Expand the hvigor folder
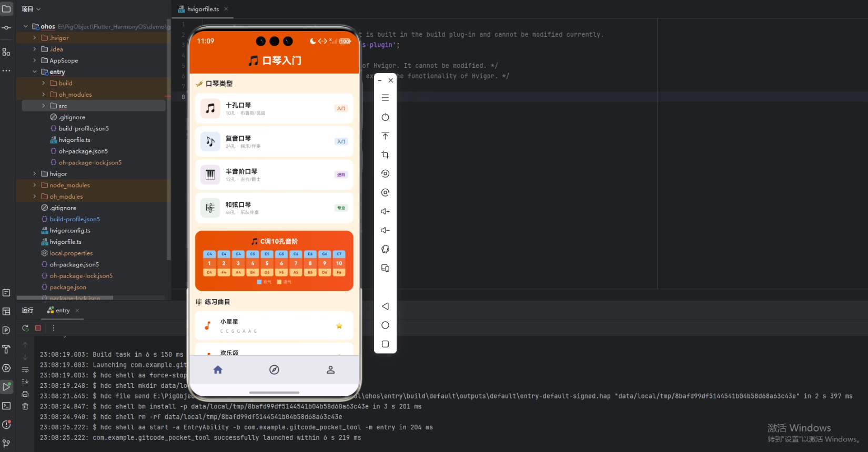Screen dimensions: 868x452 pyautogui.click(x=35, y=174)
